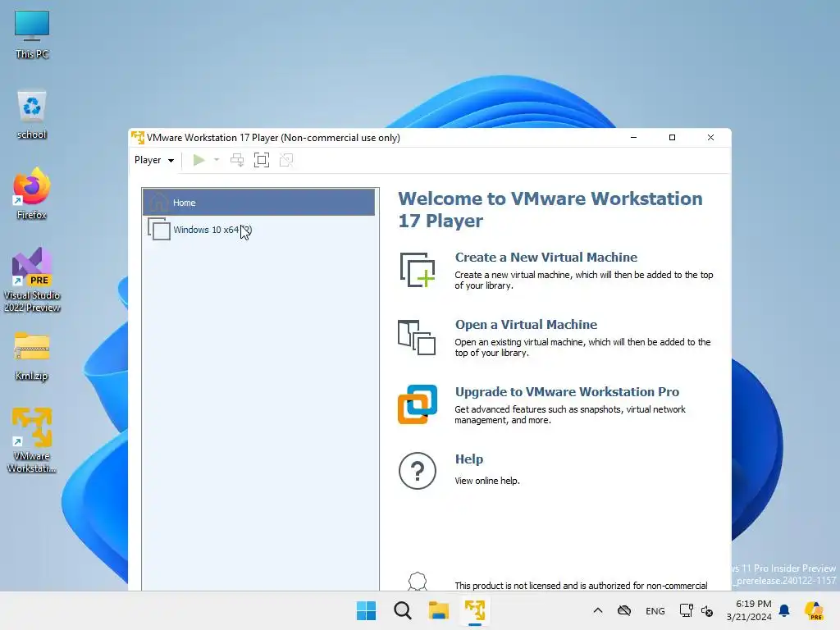Click the VMware Workstation Pro upgrade icon
This screenshot has width=840, height=630.
click(x=418, y=404)
